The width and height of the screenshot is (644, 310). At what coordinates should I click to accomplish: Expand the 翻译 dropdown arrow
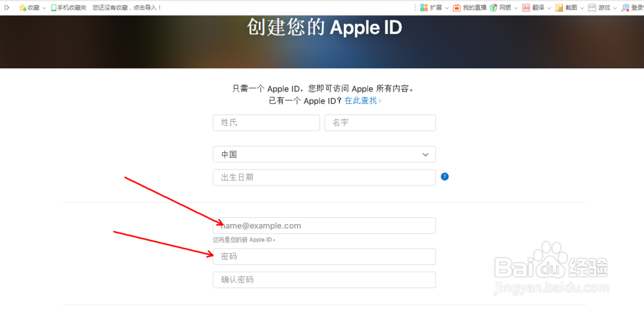coord(549,8)
